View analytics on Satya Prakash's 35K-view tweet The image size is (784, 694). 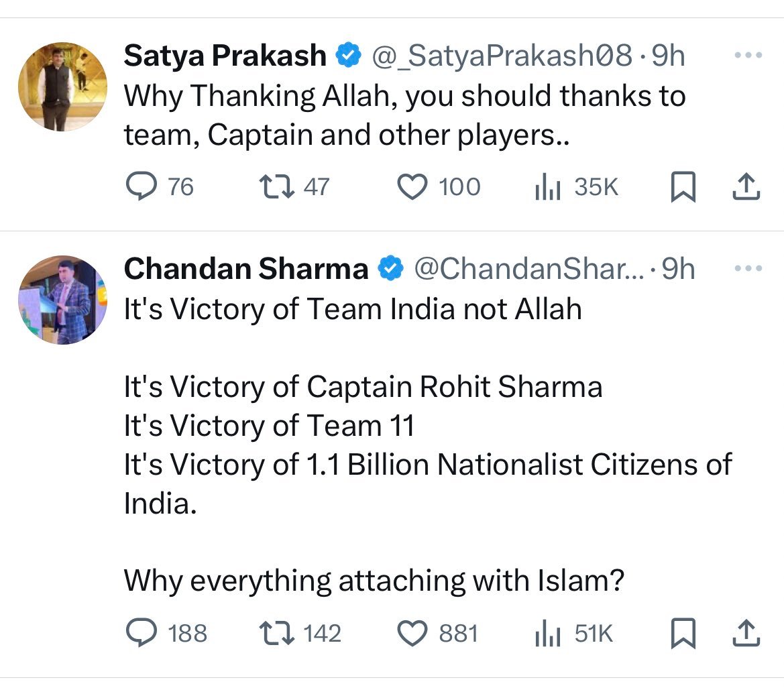[x=547, y=187]
